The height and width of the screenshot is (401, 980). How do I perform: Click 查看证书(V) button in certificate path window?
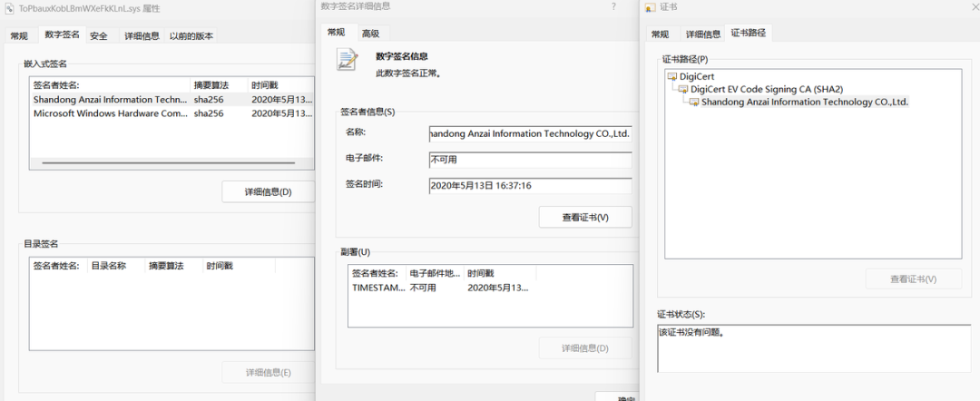click(914, 279)
